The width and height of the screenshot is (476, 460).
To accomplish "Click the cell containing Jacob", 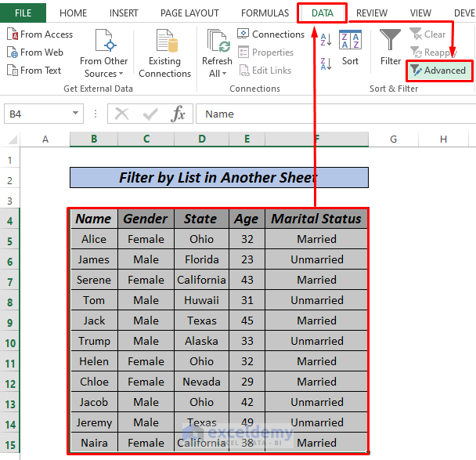I will point(94,402).
